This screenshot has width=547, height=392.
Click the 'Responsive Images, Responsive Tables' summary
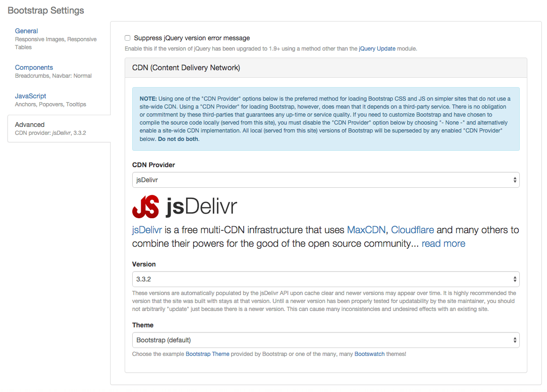56,43
